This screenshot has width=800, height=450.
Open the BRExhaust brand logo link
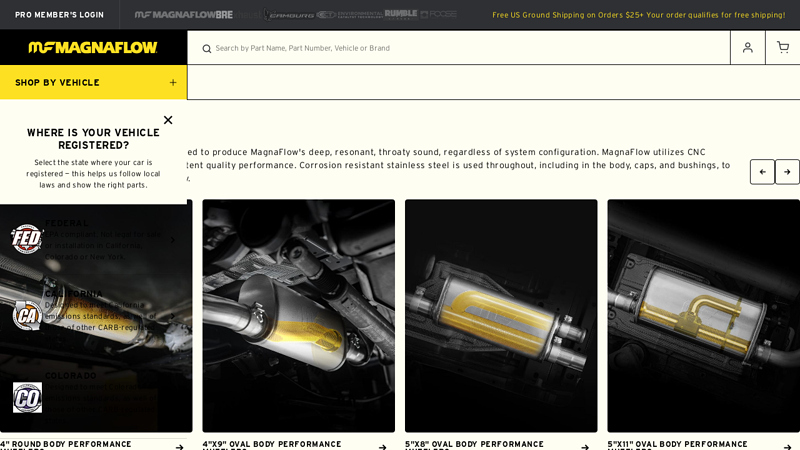tap(238, 15)
